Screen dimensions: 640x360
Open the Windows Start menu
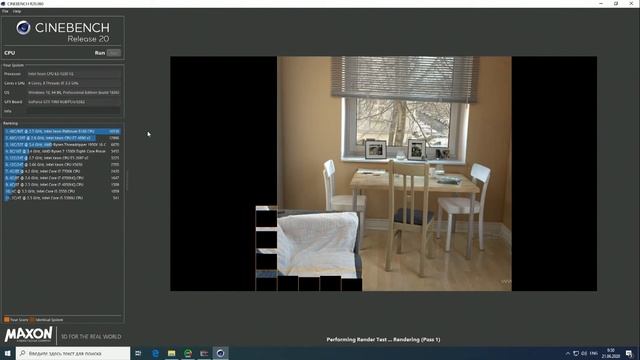click(7, 353)
